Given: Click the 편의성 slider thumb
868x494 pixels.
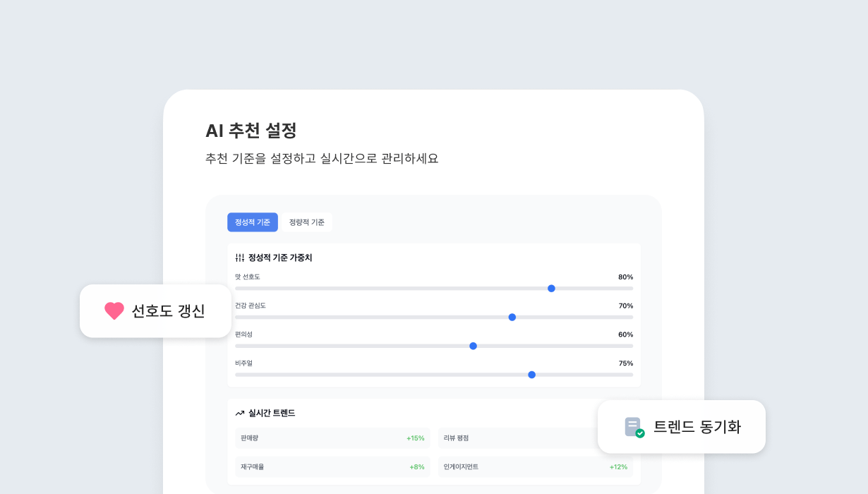Looking at the screenshot, I should click(473, 346).
